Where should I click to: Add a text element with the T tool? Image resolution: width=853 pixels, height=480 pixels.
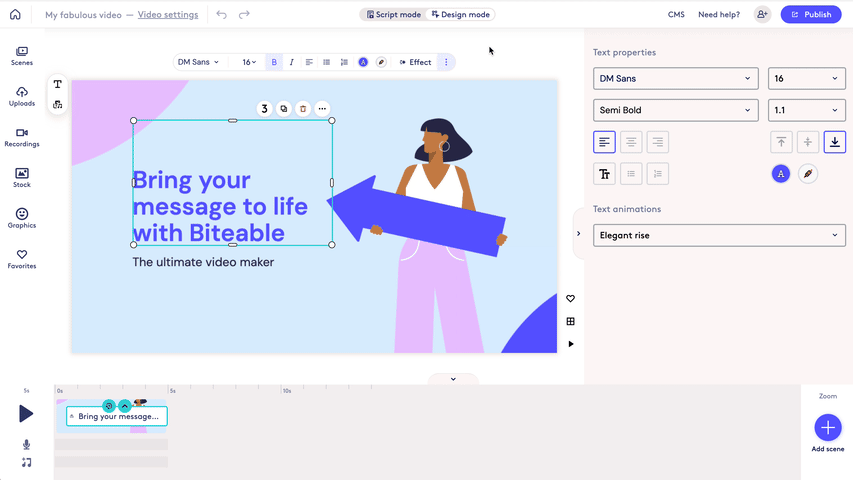point(58,84)
